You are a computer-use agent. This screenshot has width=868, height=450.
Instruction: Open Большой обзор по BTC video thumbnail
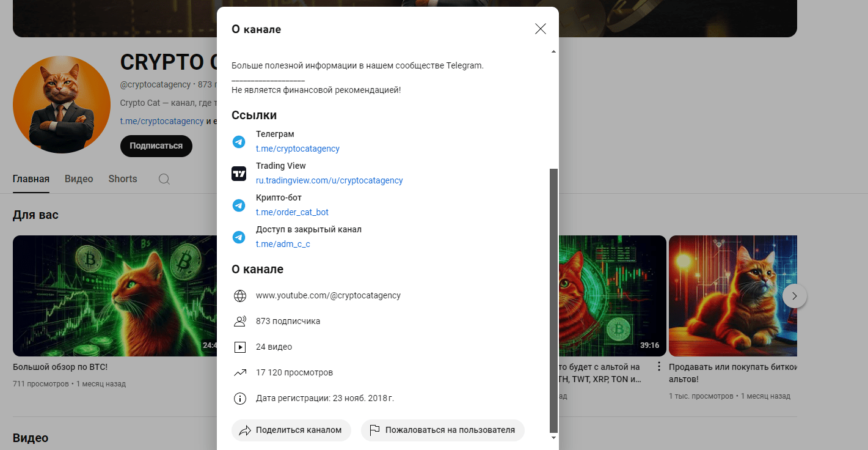coord(115,296)
